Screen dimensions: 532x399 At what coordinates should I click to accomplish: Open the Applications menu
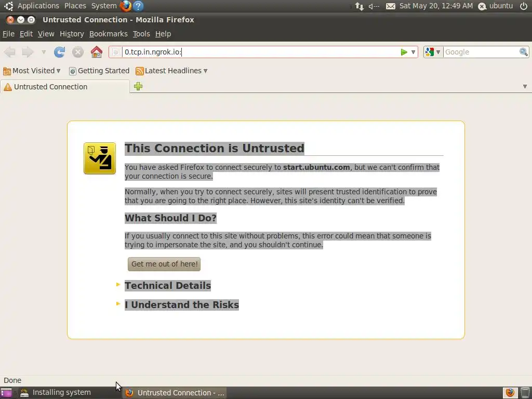pyautogui.click(x=38, y=6)
